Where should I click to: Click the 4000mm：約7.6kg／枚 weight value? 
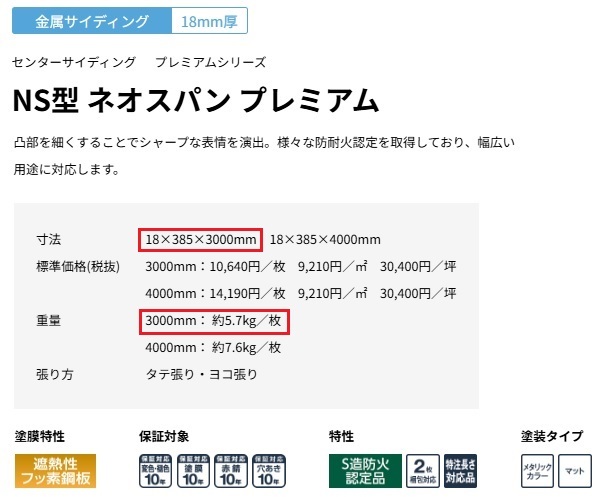coord(213,348)
